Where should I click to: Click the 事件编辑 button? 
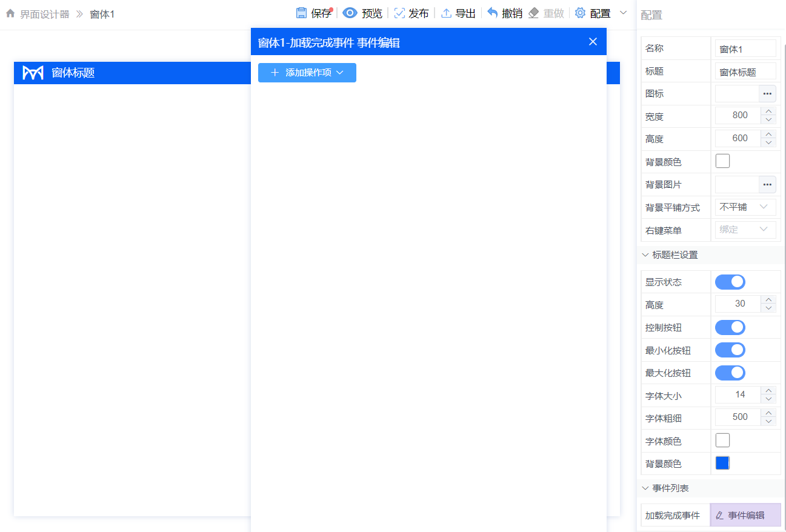click(745, 516)
